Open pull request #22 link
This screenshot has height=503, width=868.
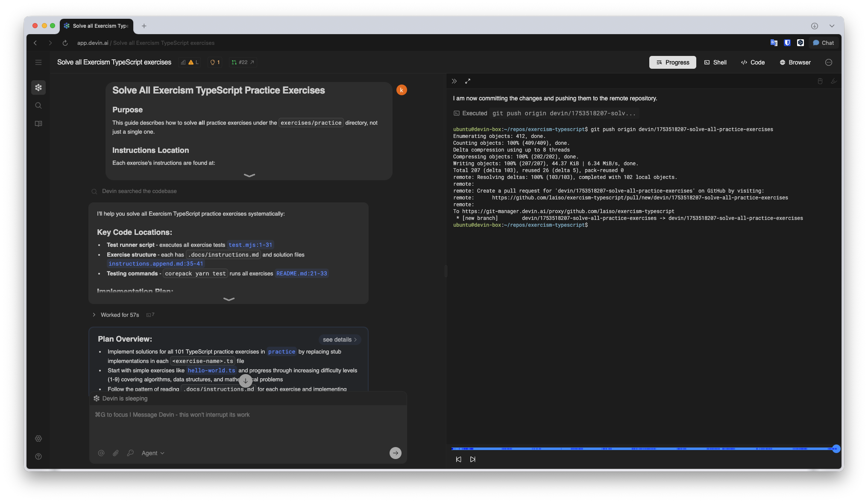tap(243, 62)
